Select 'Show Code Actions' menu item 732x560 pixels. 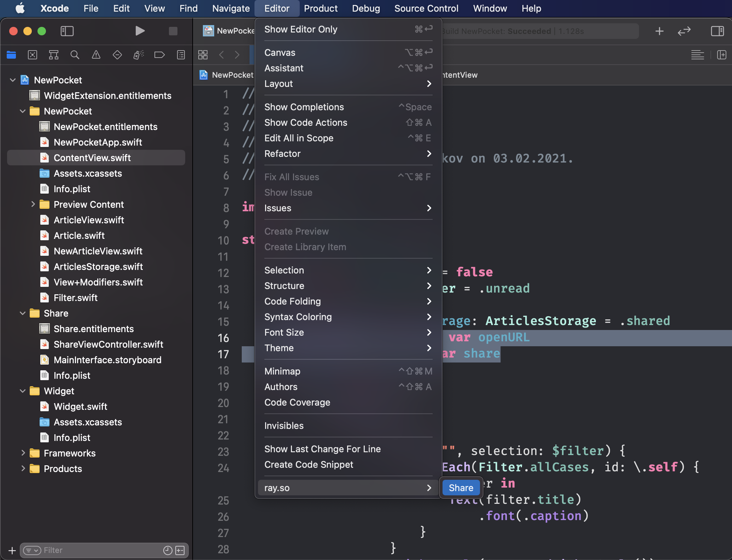point(305,122)
